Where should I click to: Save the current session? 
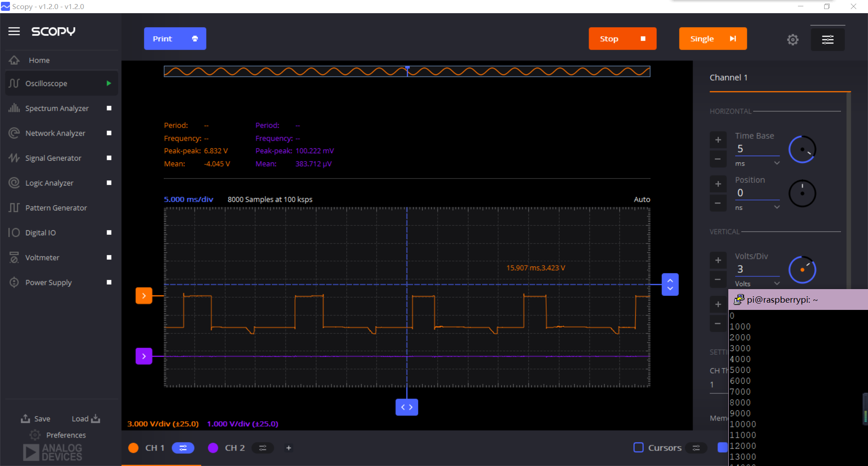pos(36,418)
